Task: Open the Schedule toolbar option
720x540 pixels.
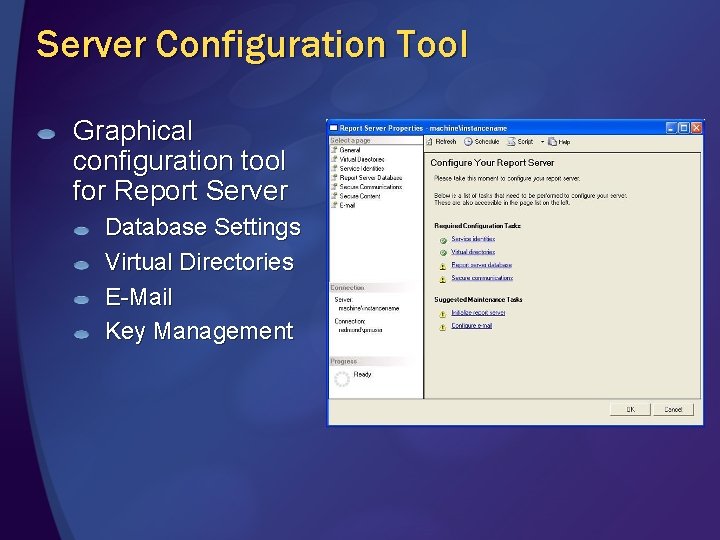Action: pos(481,142)
